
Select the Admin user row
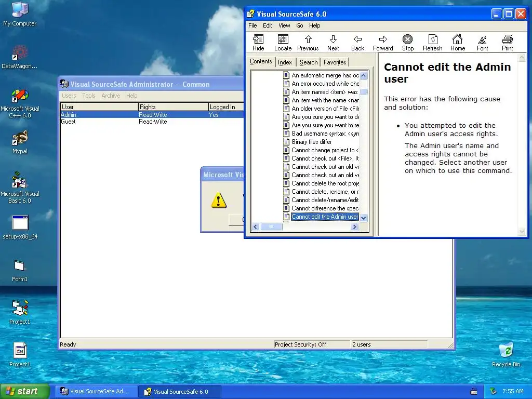click(152, 115)
